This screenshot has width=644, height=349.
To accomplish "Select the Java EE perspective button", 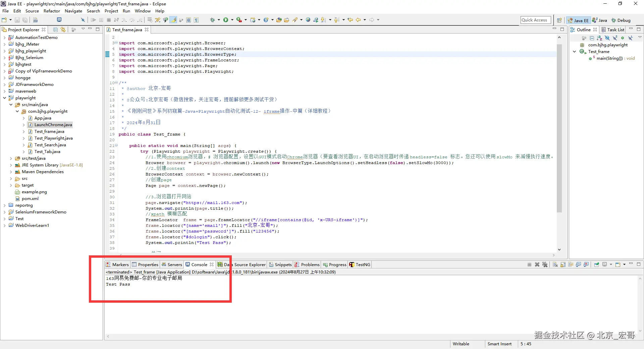I will pos(578,20).
